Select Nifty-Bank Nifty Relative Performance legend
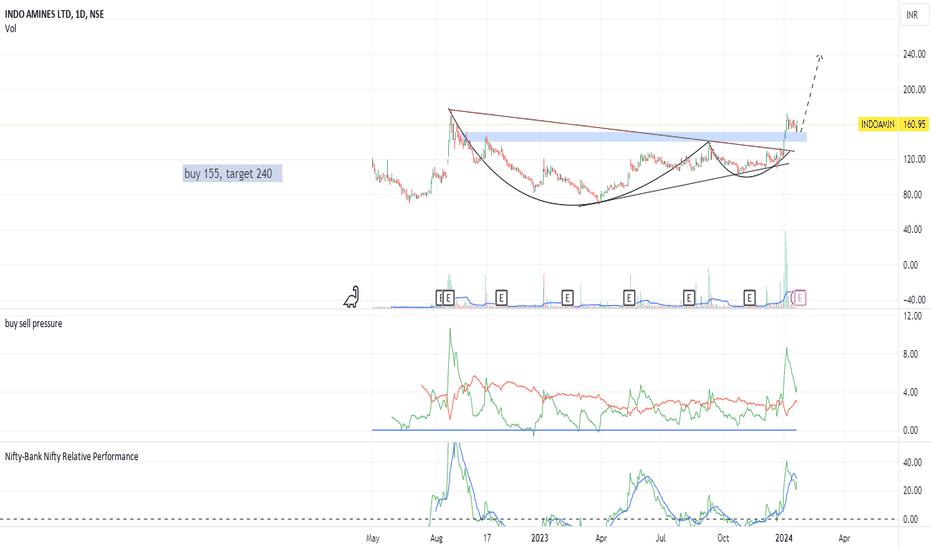 pyautogui.click(x=71, y=457)
